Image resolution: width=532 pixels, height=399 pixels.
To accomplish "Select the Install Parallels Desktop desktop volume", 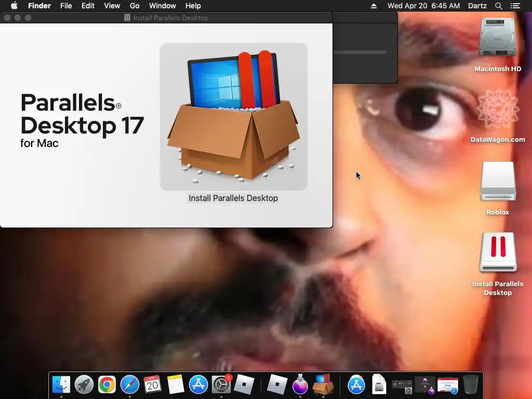I will click(x=498, y=252).
